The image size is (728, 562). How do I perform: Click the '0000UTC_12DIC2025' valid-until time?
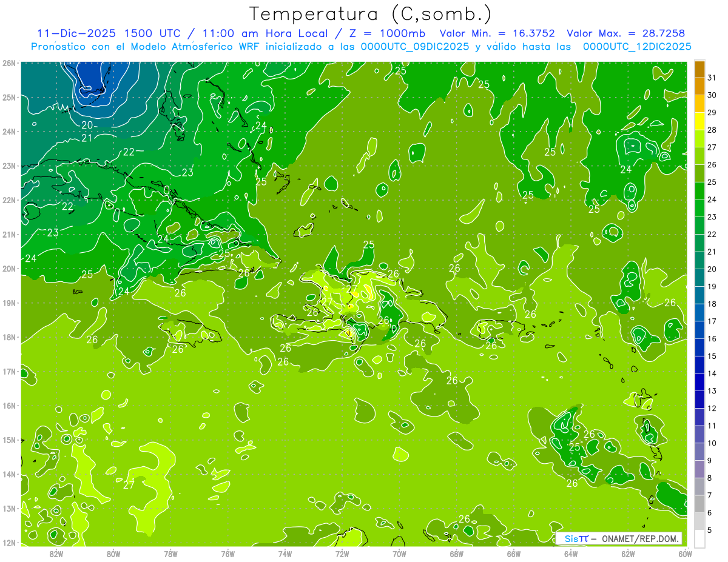(637, 47)
